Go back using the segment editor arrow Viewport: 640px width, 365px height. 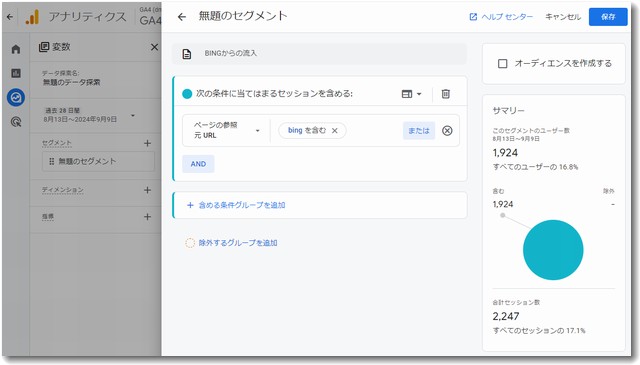click(x=182, y=17)
